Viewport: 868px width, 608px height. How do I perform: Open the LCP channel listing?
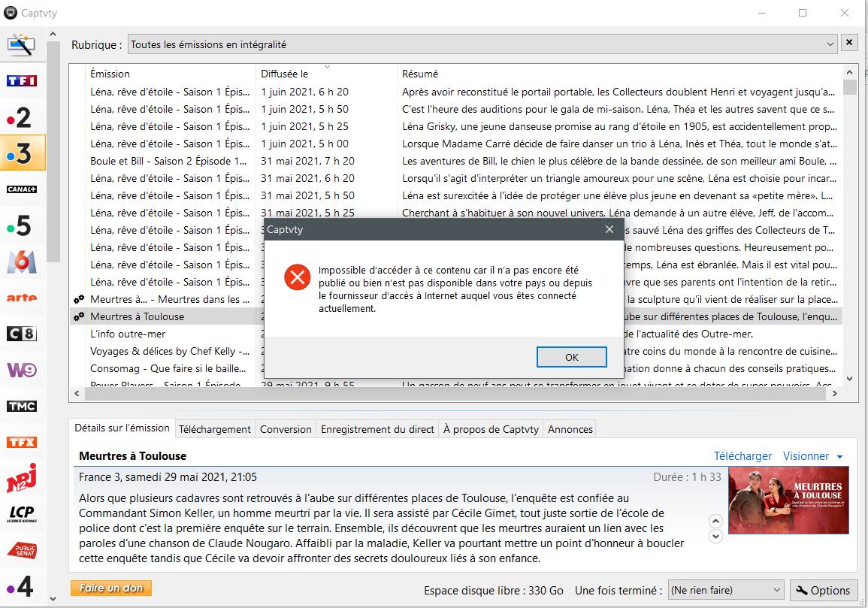click(x=21, y=514)
